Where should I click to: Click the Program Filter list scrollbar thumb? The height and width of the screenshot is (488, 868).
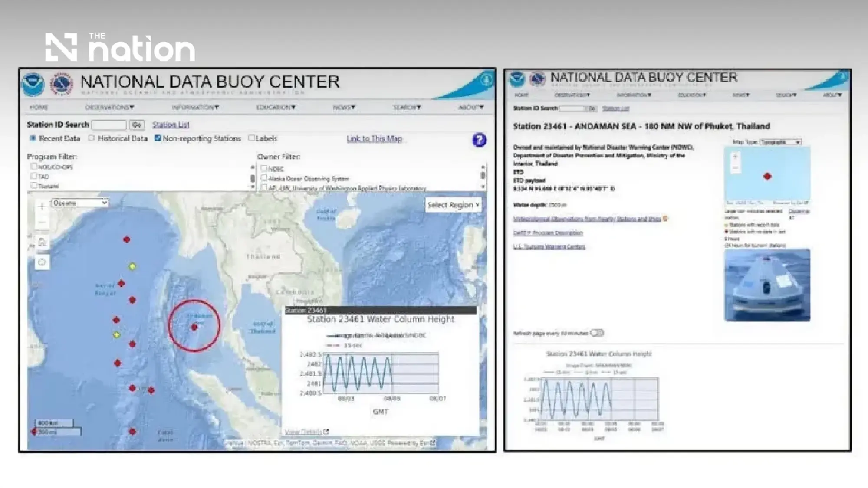(x=253, y=178)
